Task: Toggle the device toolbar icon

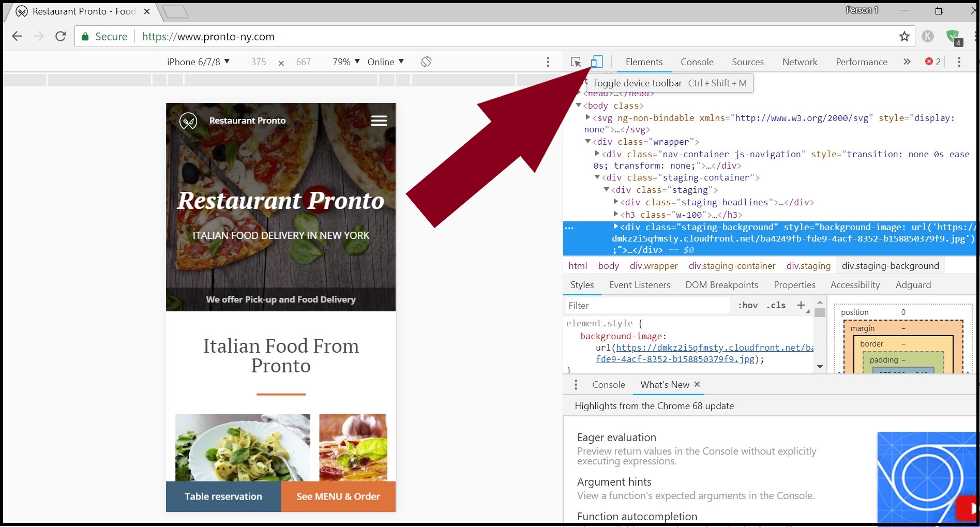Action: click(x=597, y=62)
